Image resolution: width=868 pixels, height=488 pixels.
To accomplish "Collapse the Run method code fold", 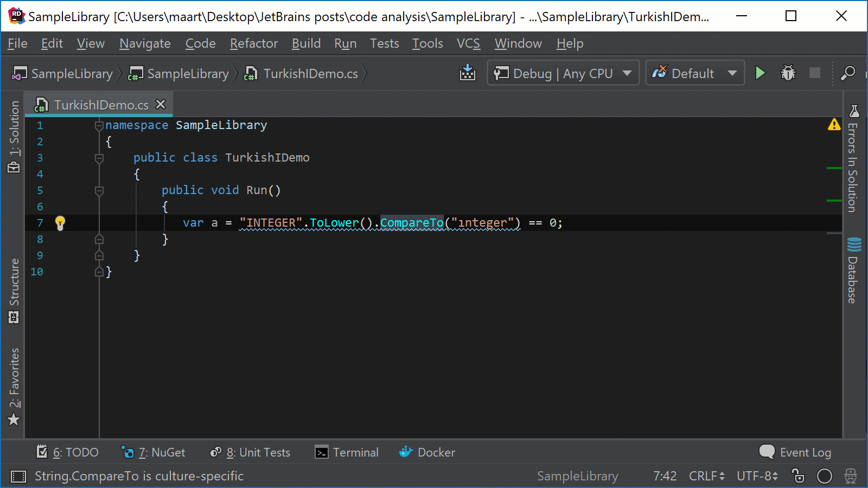I will coord(99,190).
